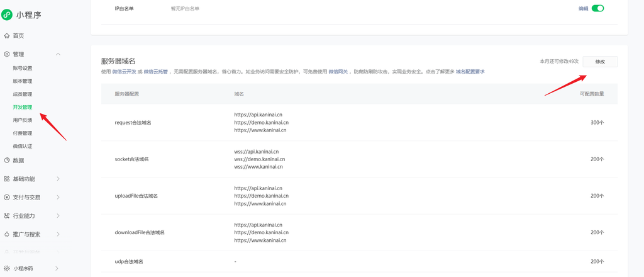Click the downloadFile合法域名 row label
644x277 pixels.
[x=140, y=232]
